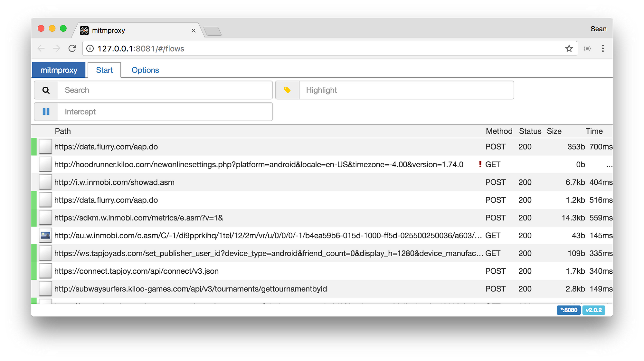Sort flows by Status column header
Screen dimensions: 644x361
pyautogui.click(x=530, y=131)
